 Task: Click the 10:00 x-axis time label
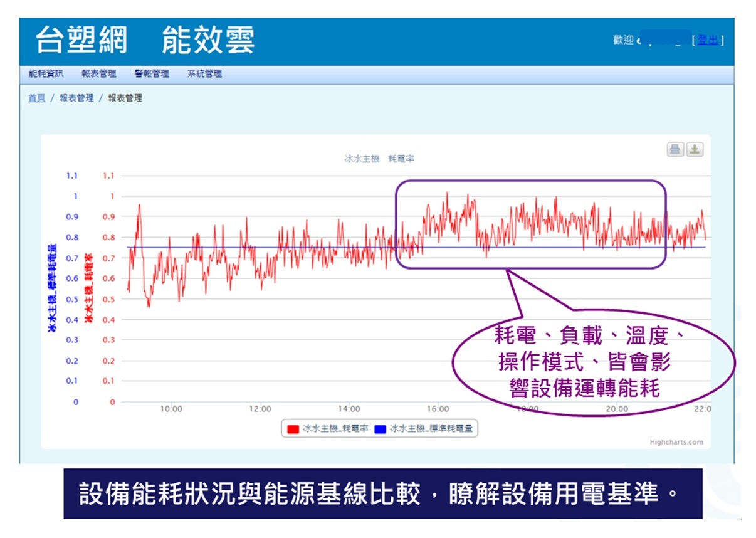(171, 409)
